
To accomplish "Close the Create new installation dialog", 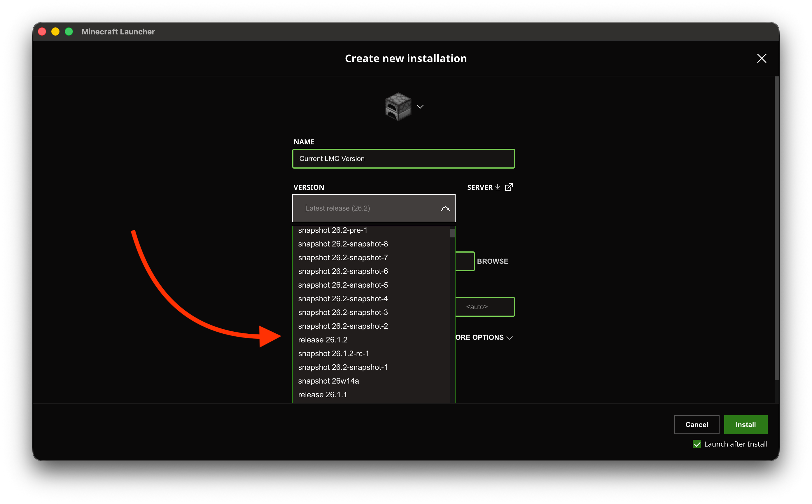I will click(761, 58).
